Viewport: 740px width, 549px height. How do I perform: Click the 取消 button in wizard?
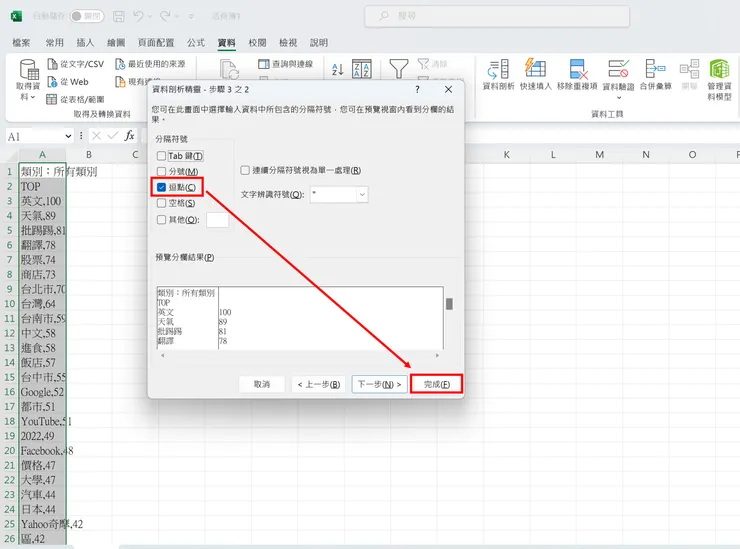[x=262, y=384]
